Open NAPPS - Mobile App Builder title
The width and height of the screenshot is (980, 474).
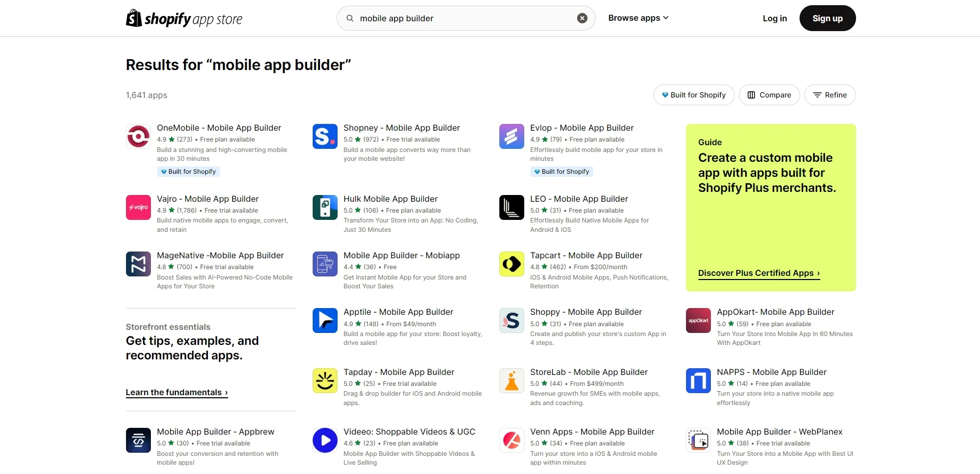tap(772, 372)
